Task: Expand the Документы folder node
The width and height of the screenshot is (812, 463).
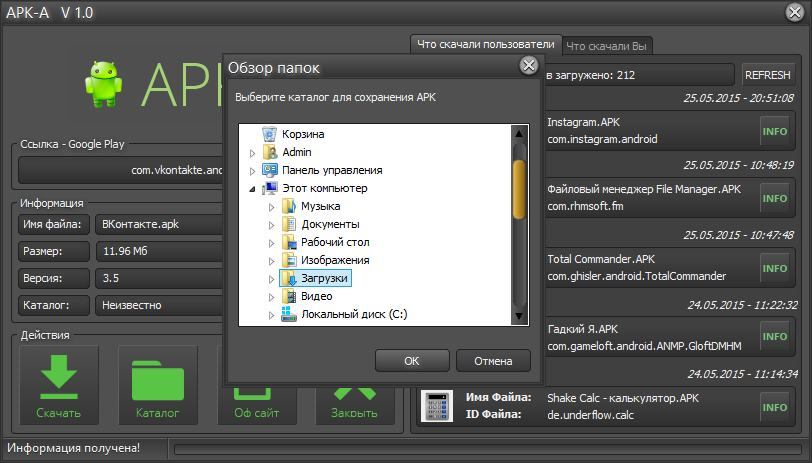Action: [271, 225]
